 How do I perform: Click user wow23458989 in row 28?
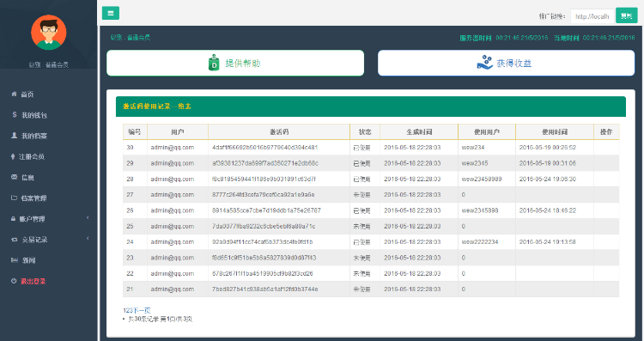point(482,179)
